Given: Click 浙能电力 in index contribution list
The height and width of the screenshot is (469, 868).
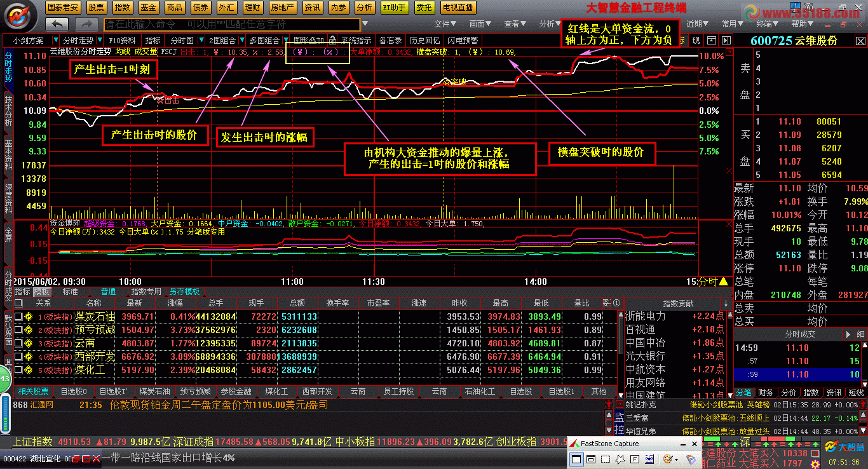Looking at the screenshot, I should tap(646, 316).
